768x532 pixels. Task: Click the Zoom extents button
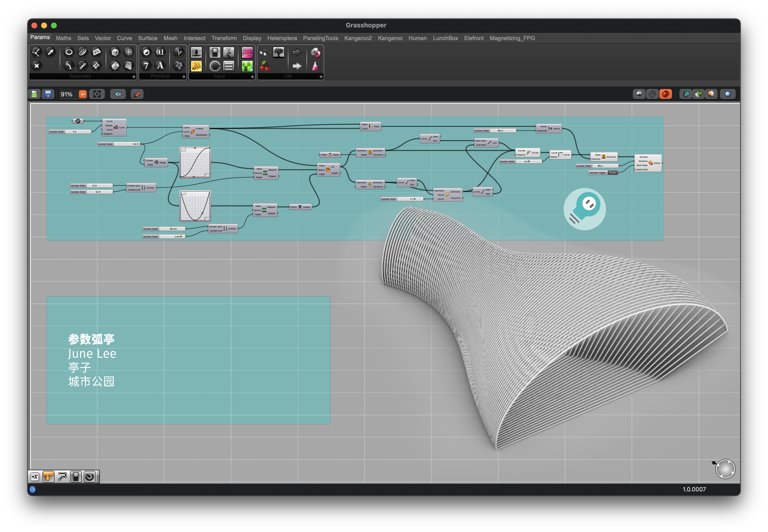coord(97,94)
